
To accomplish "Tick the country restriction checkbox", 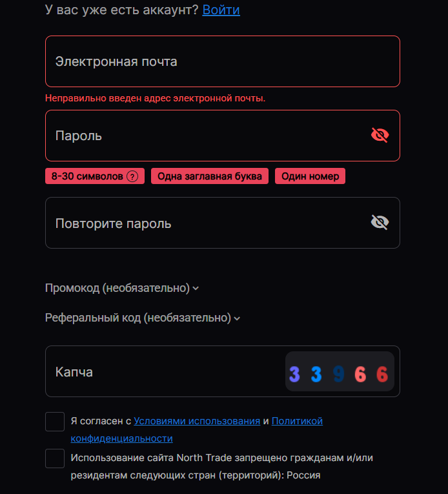I will 55,458.
